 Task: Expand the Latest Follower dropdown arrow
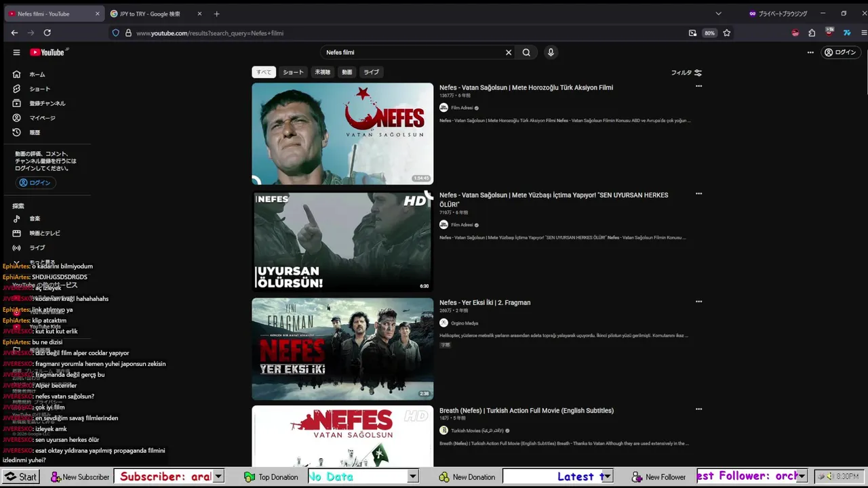(x=802, y=476)
